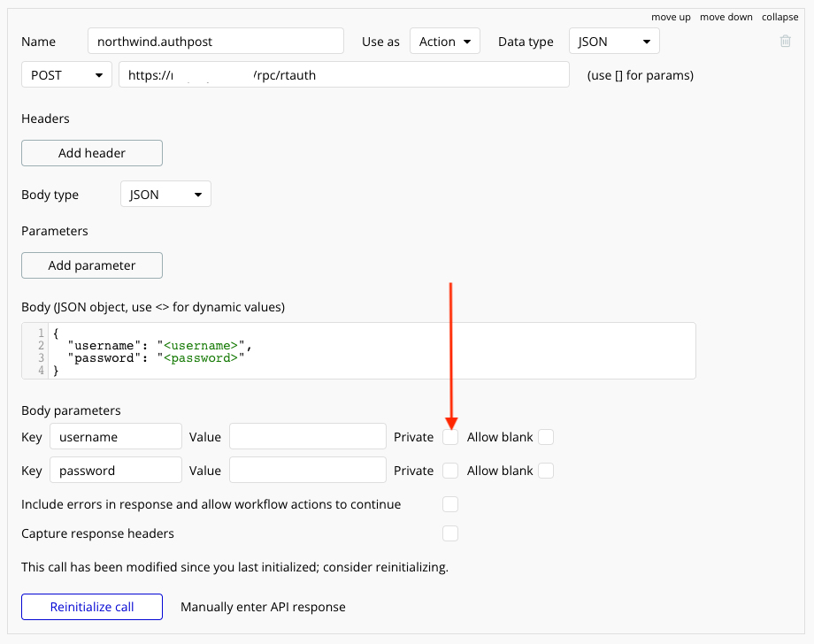Open the Body type dropdown

click(x=165, y=195)
